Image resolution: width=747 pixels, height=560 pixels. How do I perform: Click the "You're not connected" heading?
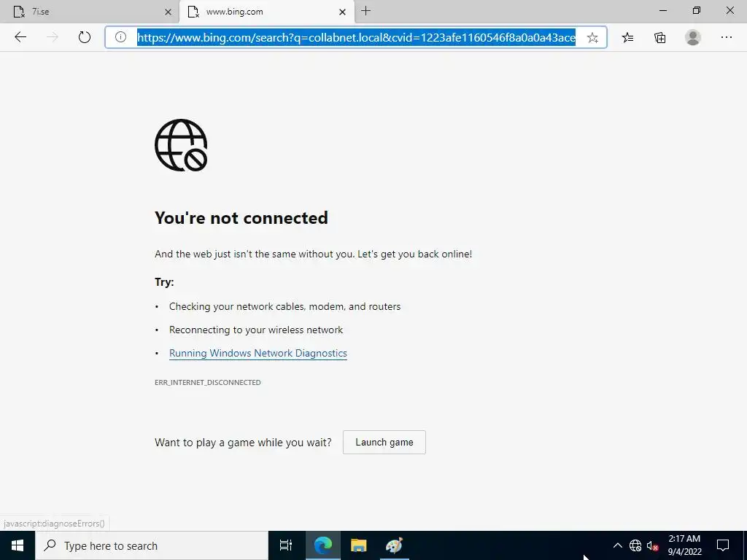click(241, 218)
